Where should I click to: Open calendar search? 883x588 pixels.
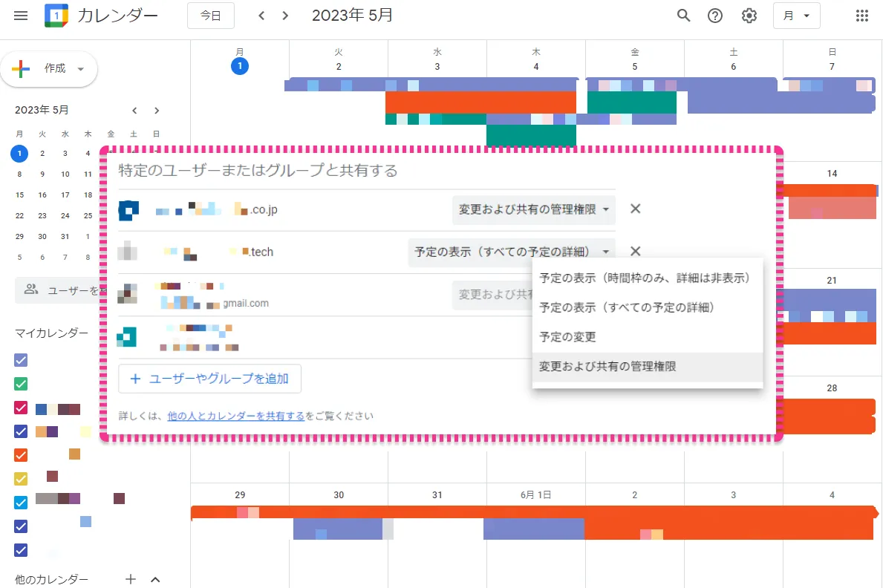(683, 15)
